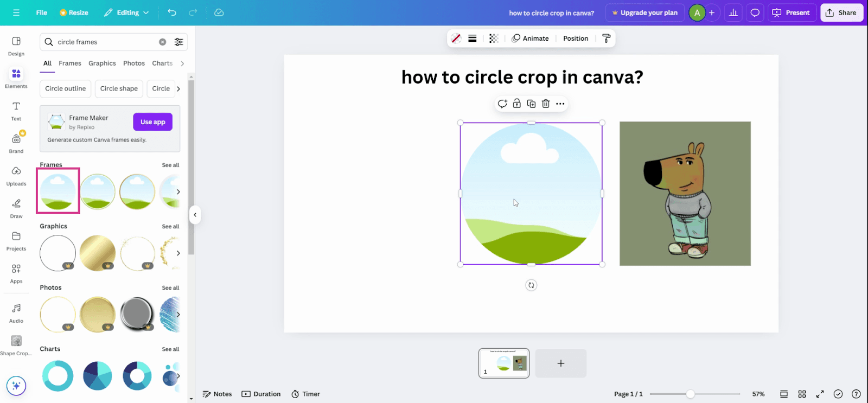Open search filter options

pyautogui.click(x=178, y=42)
